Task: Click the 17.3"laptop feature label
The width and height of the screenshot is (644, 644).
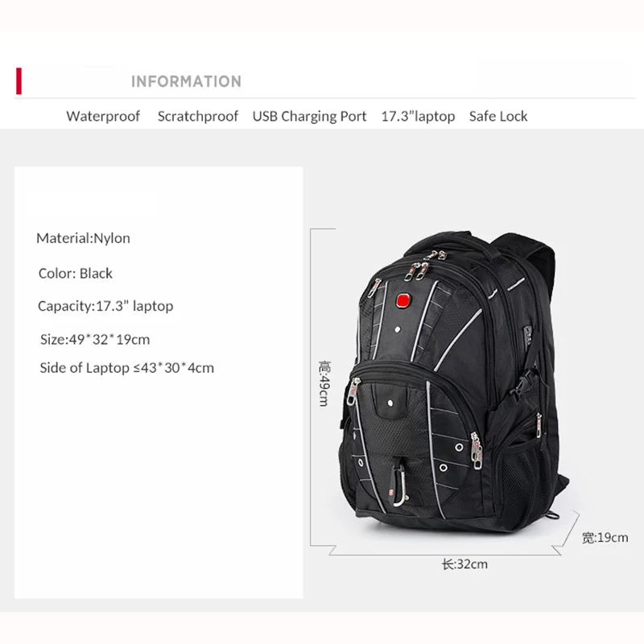Action: 418,116
